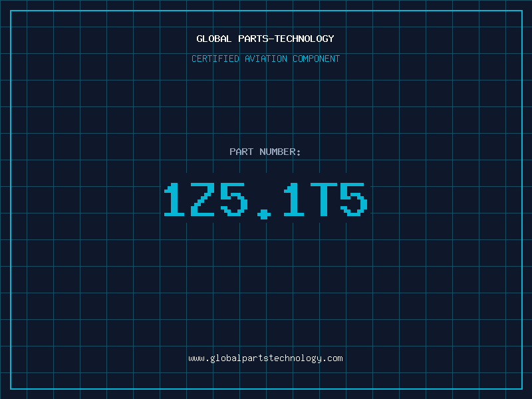Click the word NUMBER: in the label
This screenshot has height=399, width=532.
point(280,152)
